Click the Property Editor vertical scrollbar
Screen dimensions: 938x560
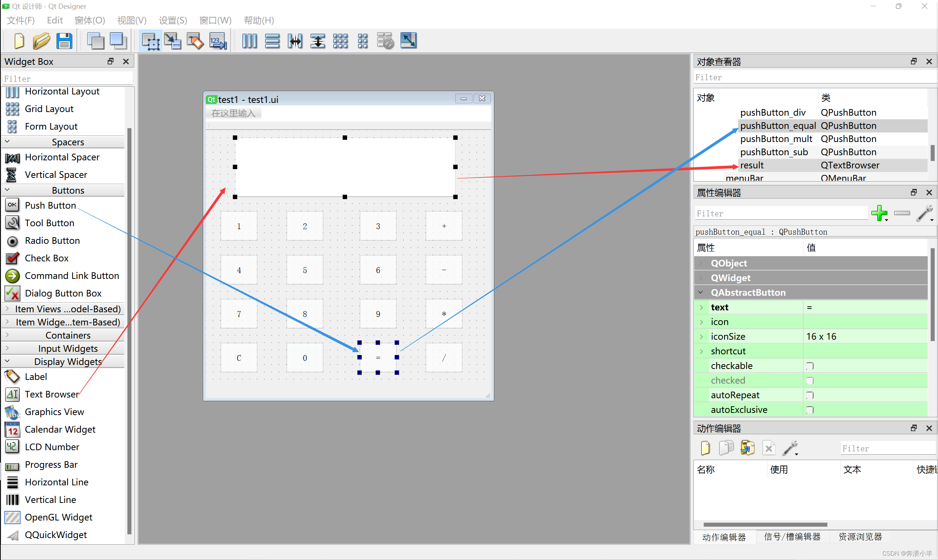point(933,294)
